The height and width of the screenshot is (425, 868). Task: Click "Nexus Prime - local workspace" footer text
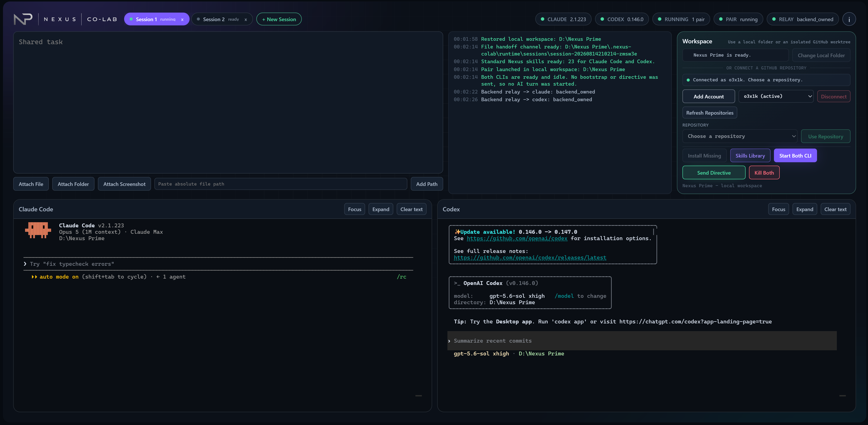click(x=722, y=185)
